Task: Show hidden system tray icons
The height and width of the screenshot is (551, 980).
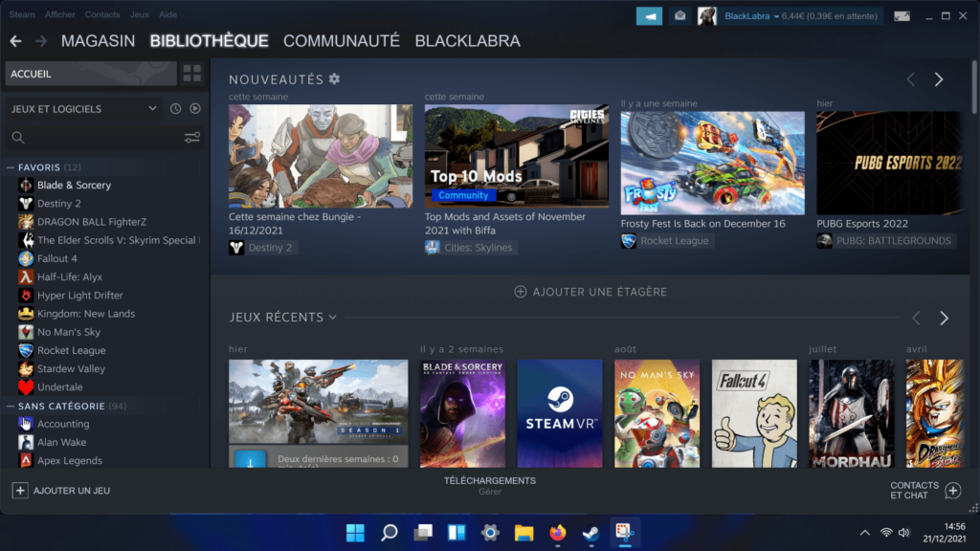Action: pos(865,532)
